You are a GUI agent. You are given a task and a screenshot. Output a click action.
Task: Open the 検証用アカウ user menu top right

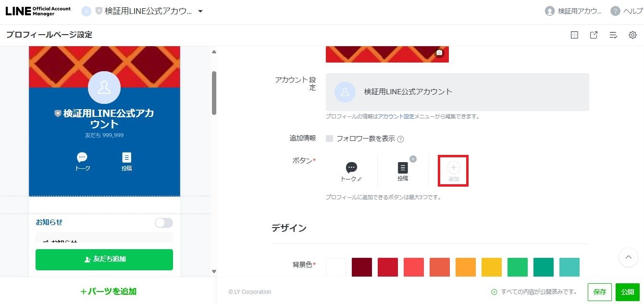tap(572, 11)
